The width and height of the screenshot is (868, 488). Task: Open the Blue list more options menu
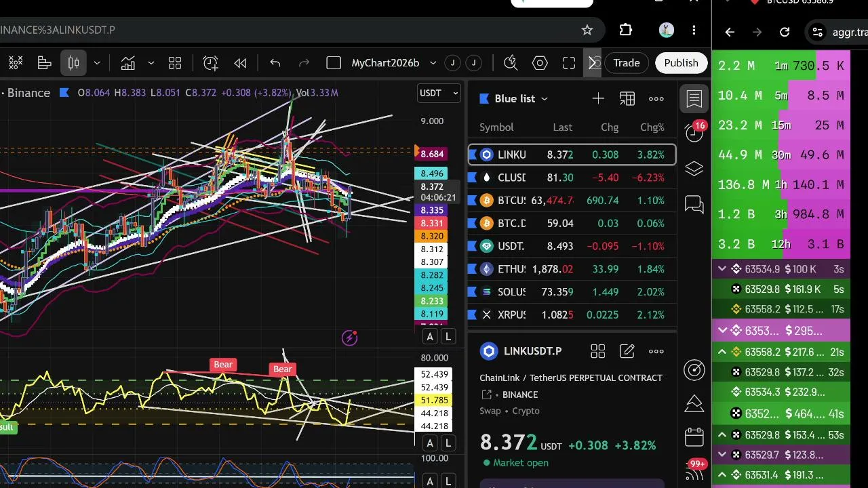pos(656,99)
